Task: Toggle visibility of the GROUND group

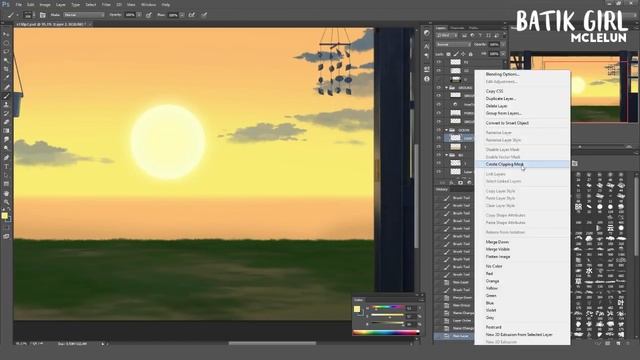Action: pos(439,87)
